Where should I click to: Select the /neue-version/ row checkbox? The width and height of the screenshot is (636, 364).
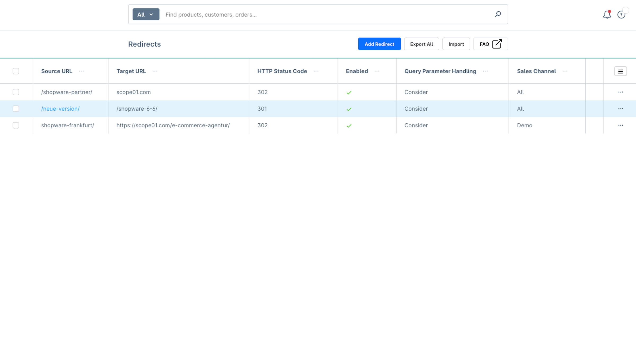click(16, 109)
